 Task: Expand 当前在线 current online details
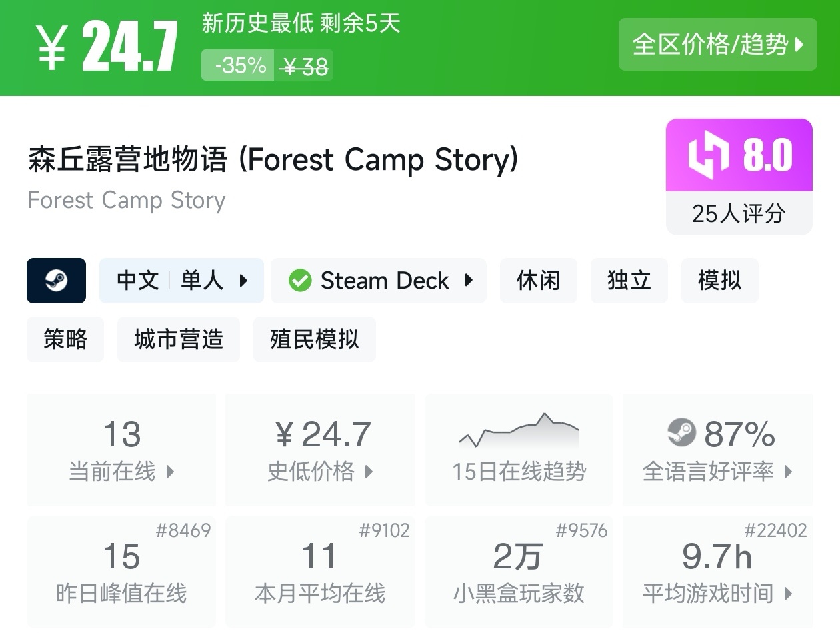coord(170,472)
